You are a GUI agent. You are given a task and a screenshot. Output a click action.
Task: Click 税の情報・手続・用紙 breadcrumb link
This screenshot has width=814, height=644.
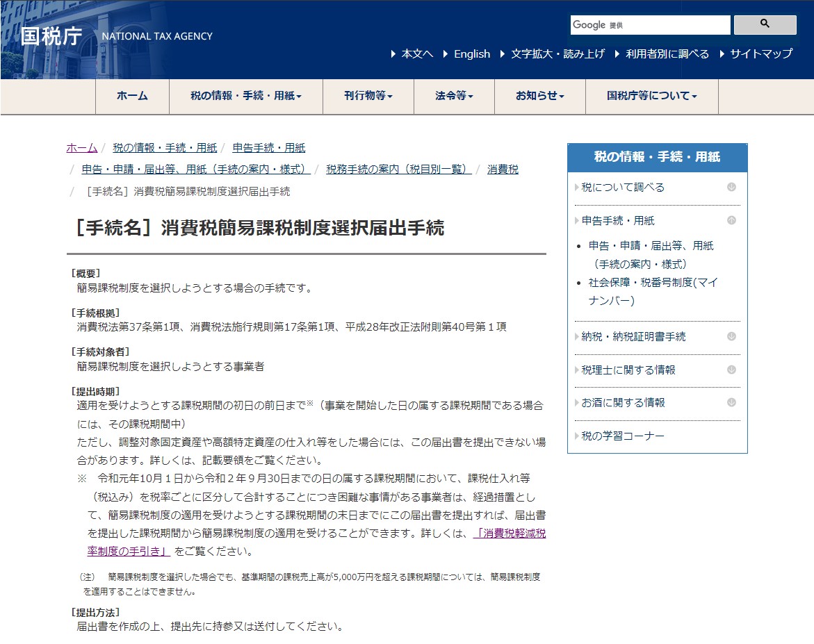[165, 148]
